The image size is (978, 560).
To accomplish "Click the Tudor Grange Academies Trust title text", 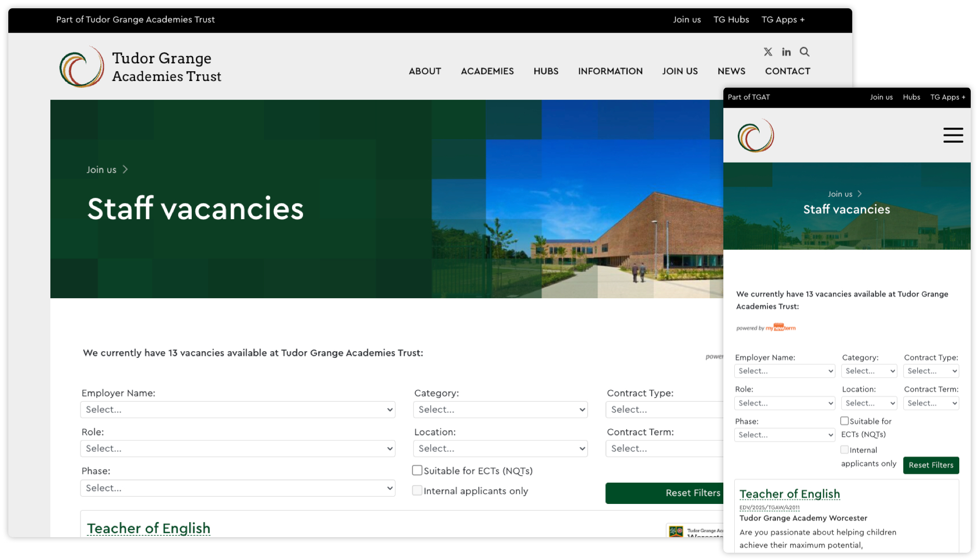I will tap(166, 67).
